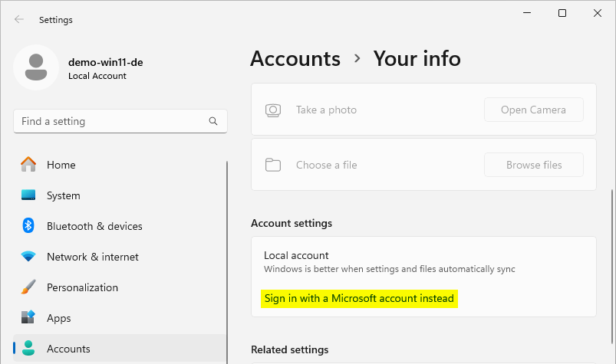Image resolution: width=616 pixels, height=364 pixels.
Task: Click the Choose a file label
Action: [327, 165]
